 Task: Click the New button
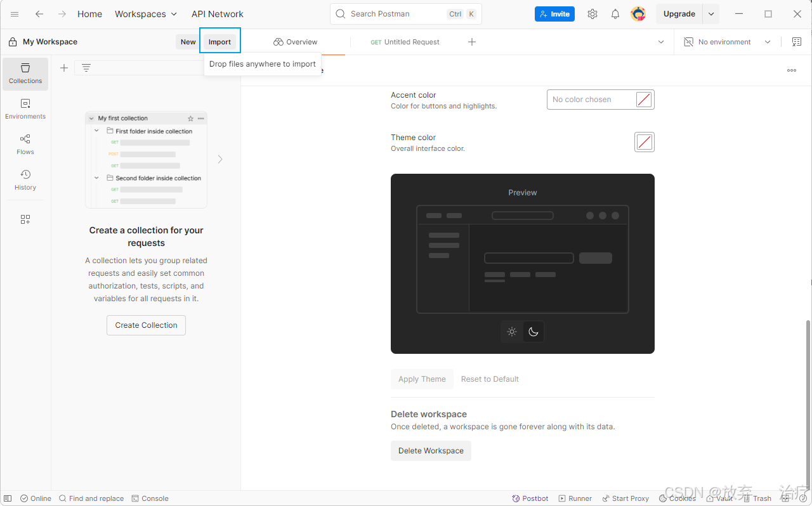click(188, 42)
